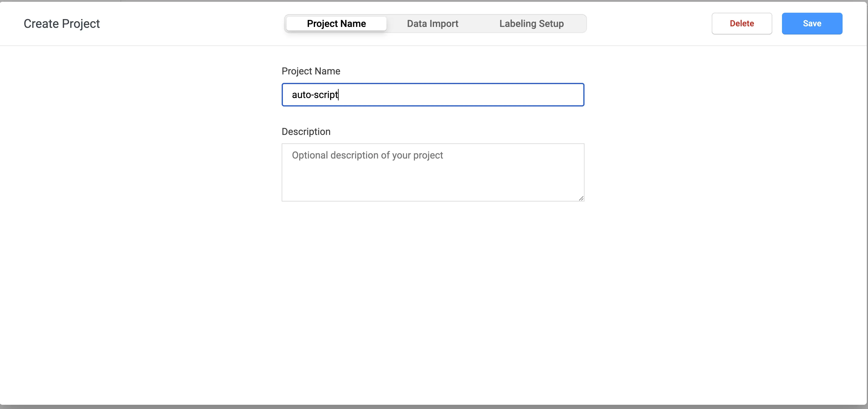
Task: Open the Labeling Setup tab
Action: tap(532, 24)
